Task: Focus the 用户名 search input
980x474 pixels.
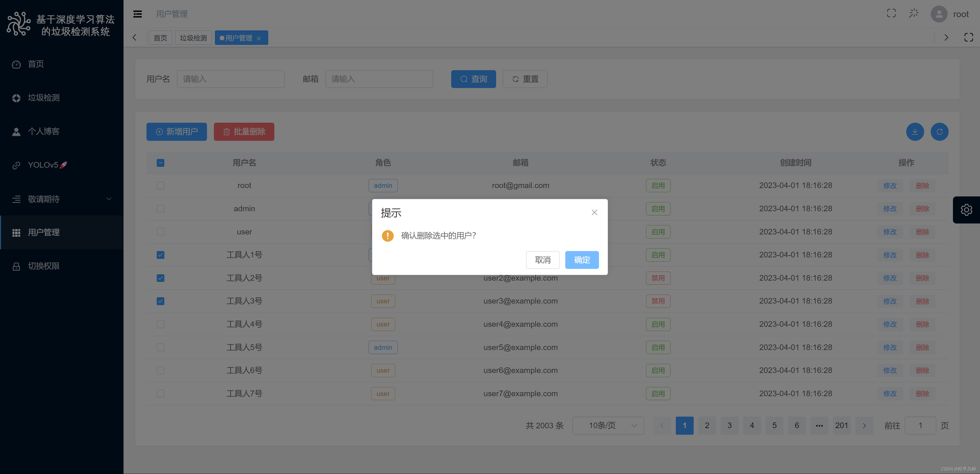Action: coord(230,79)
